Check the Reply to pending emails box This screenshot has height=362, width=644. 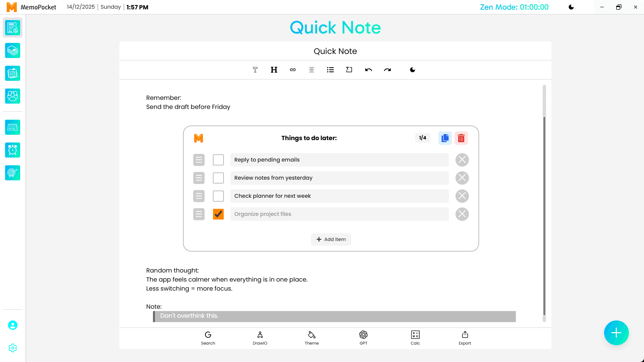(218, 160)
